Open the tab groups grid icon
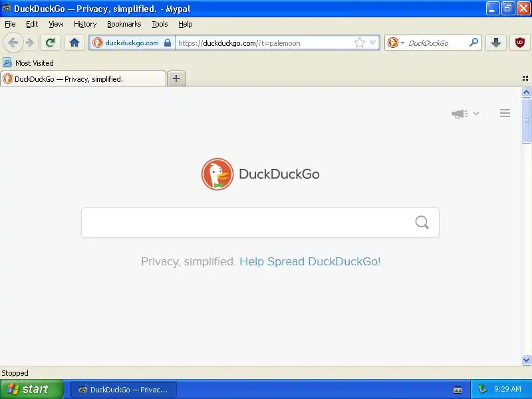The height and width of the screenshot is (399, 532). (x=525, y=78)
